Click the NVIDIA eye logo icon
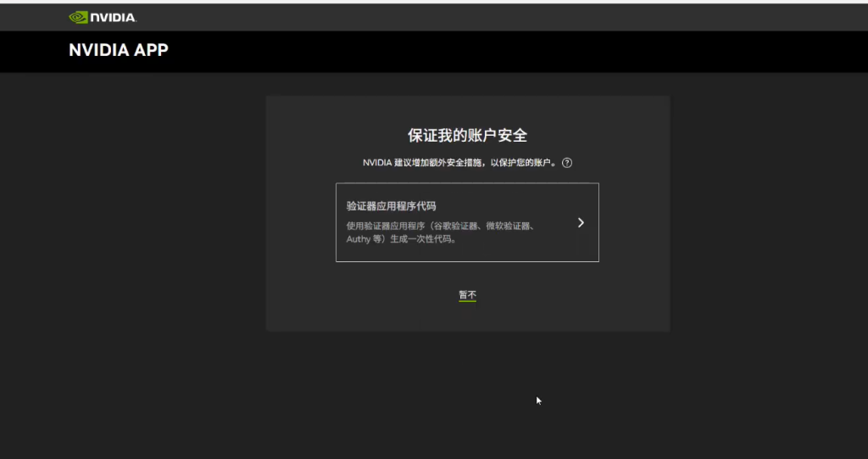The image size is (868, 459). tap(79, 17)
